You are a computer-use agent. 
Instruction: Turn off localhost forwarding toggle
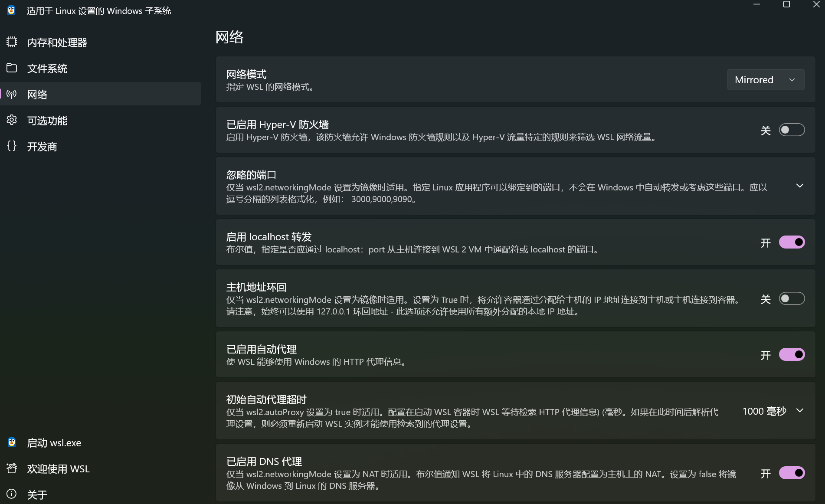[792, 242]
